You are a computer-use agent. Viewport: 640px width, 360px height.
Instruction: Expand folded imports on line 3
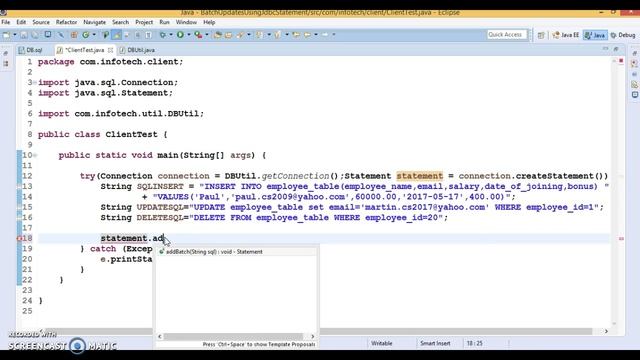(x=35, y=83)
